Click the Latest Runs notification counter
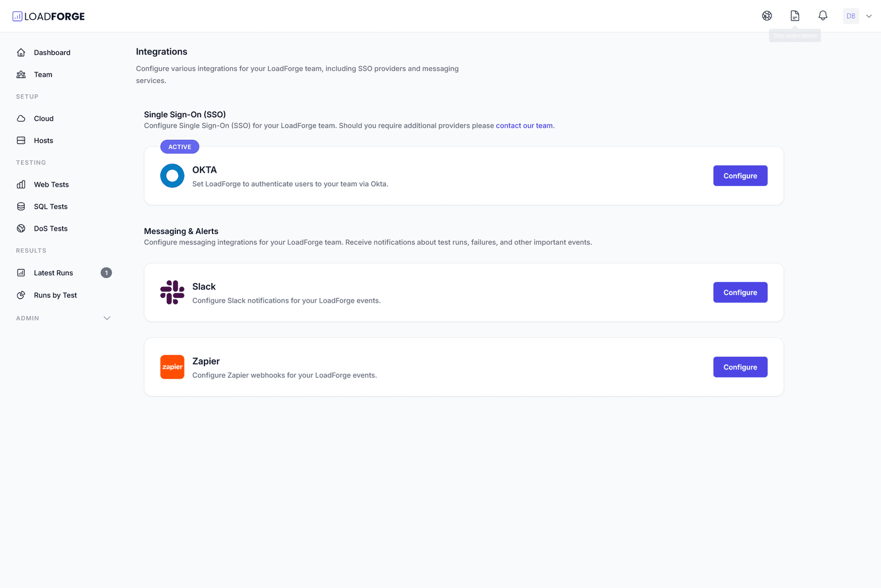This screenshot has width=881, height=588. pos(106,273)
